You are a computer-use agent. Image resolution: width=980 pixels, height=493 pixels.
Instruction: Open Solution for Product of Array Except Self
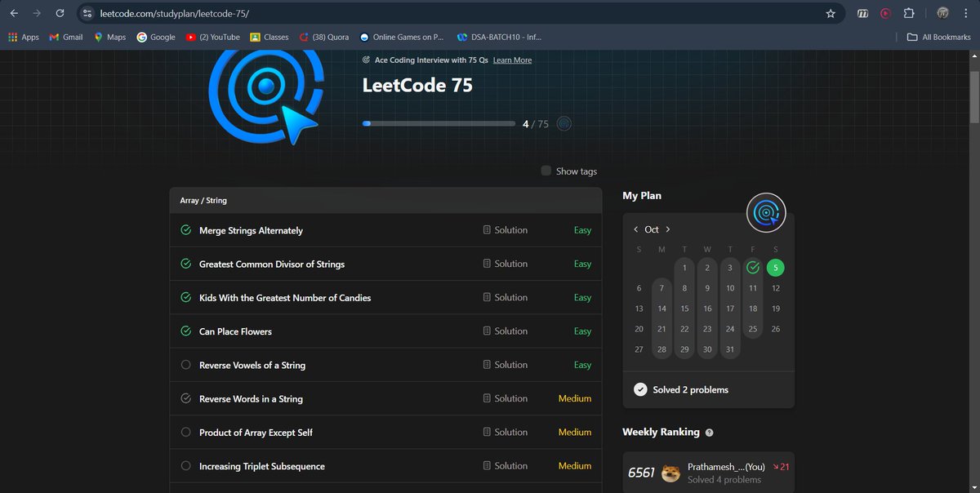(505, 432)
